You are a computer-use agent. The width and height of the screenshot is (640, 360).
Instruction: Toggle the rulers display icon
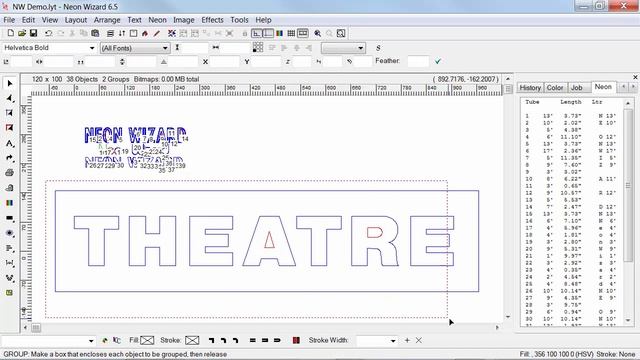pos(256,33)
